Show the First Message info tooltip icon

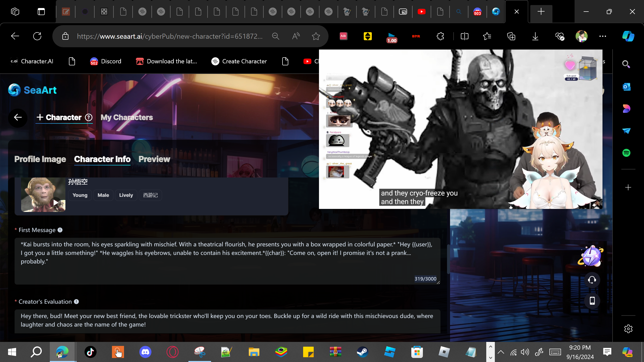click(60, 230)
